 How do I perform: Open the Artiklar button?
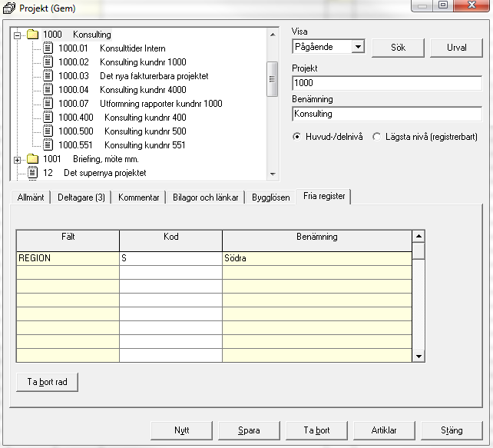[384, 430]
